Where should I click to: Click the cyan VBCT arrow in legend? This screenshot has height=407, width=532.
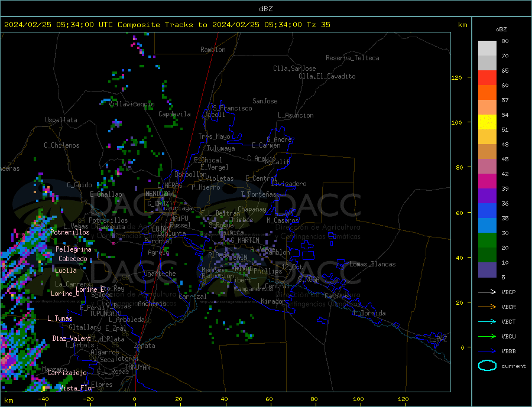point(487,321)
